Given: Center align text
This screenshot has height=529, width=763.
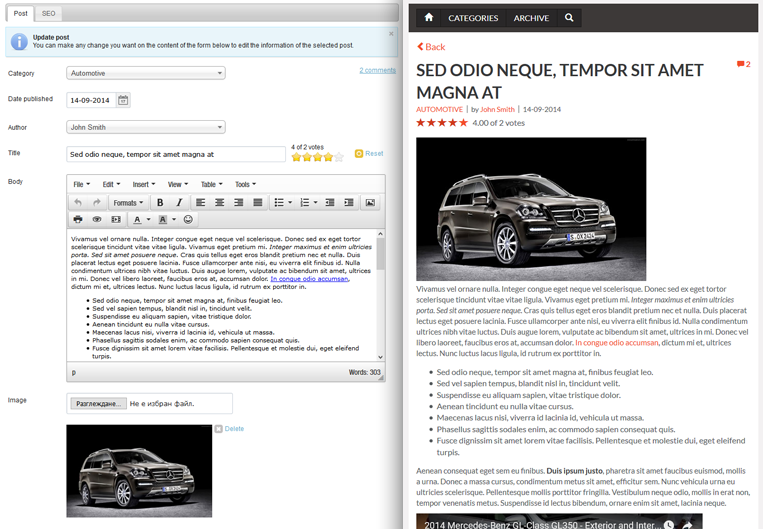Looking at the screenshot, I should click(219, 202).
